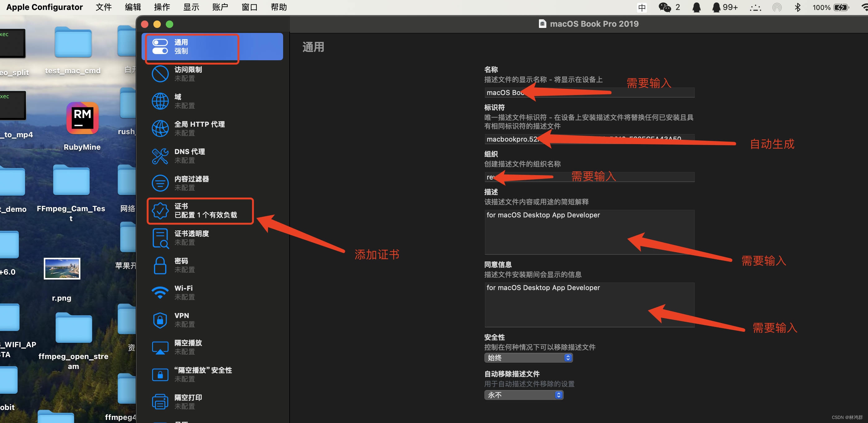
Task: Click the 同意信息 consent text area
Action: coord(589,305)
